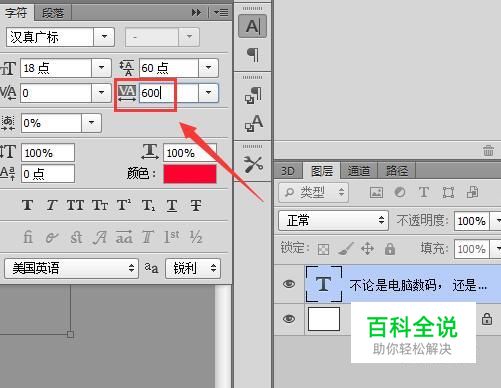Image resolution: width=501 pixels, height=388 pixels.
Task: Open font size dropdown 18 点
Action: 101,68
